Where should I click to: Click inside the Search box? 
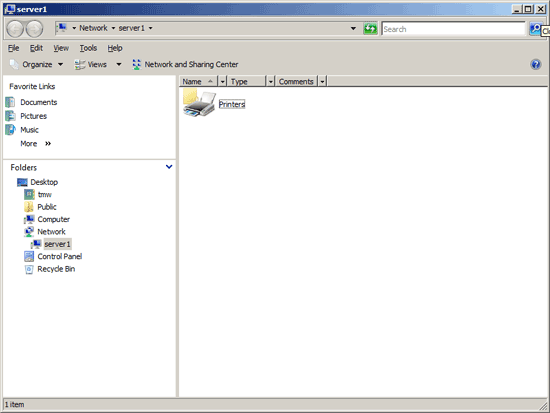pos(454,29)
